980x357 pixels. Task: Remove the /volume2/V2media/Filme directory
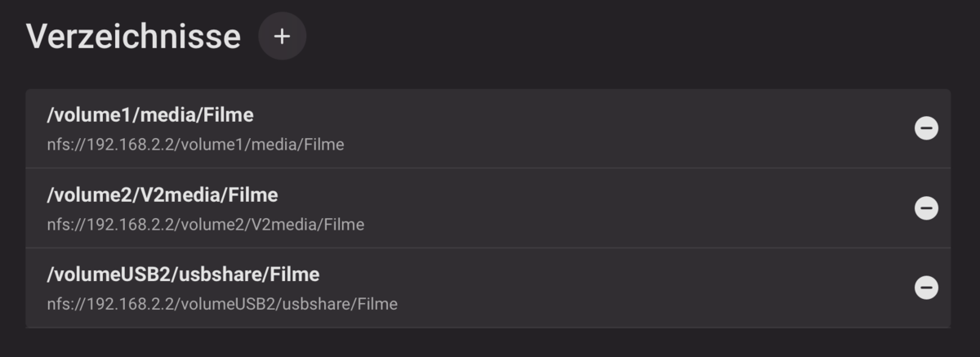pyautogui.click(x=926, y=208)
